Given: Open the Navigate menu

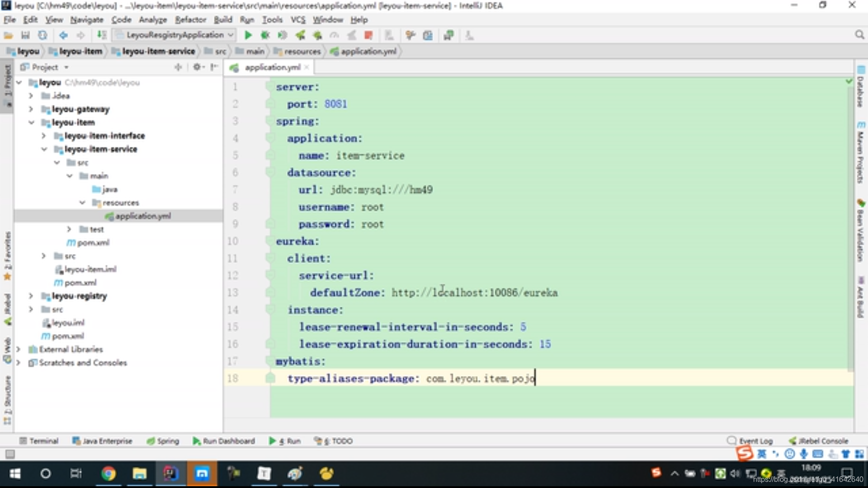Looking at the screenshot, I should 87,20.
